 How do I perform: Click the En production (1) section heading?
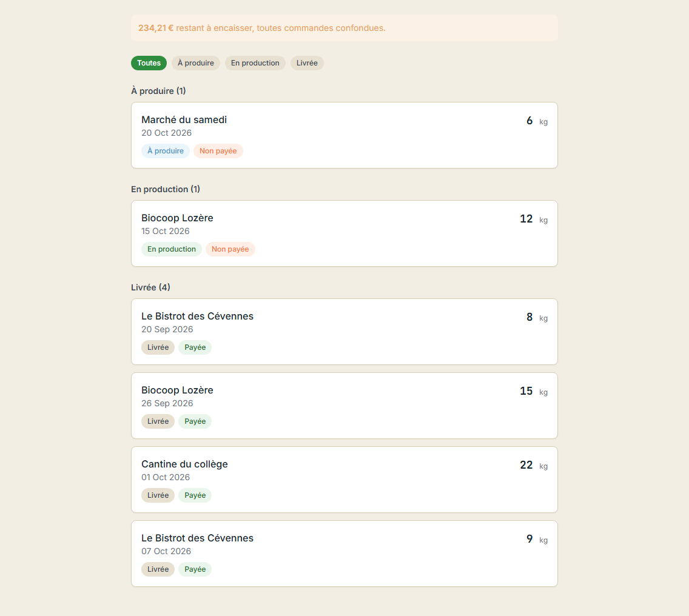(166, 189)
